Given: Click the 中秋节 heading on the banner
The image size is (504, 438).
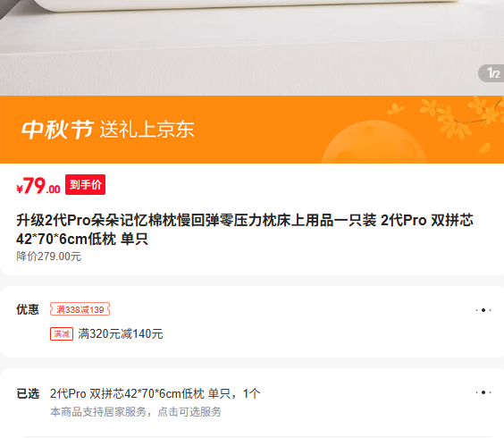Looking at the screenshot, I should click(x=57, y=130).
